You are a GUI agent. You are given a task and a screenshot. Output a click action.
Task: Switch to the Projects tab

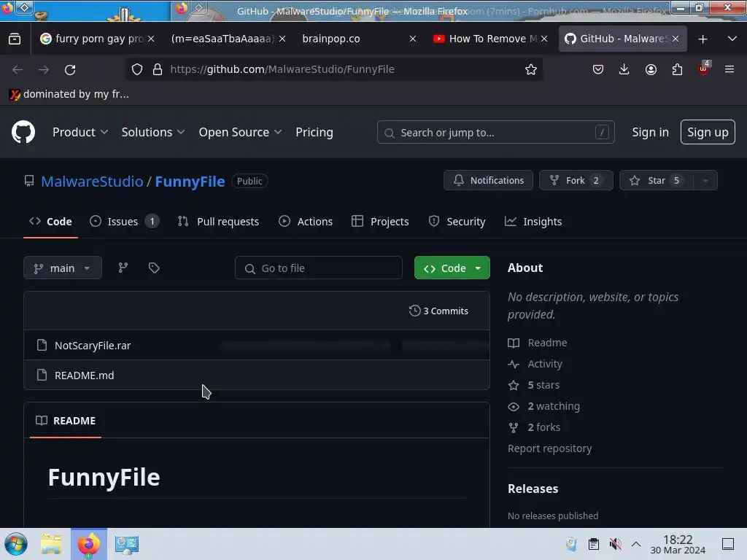pos(380,222)
